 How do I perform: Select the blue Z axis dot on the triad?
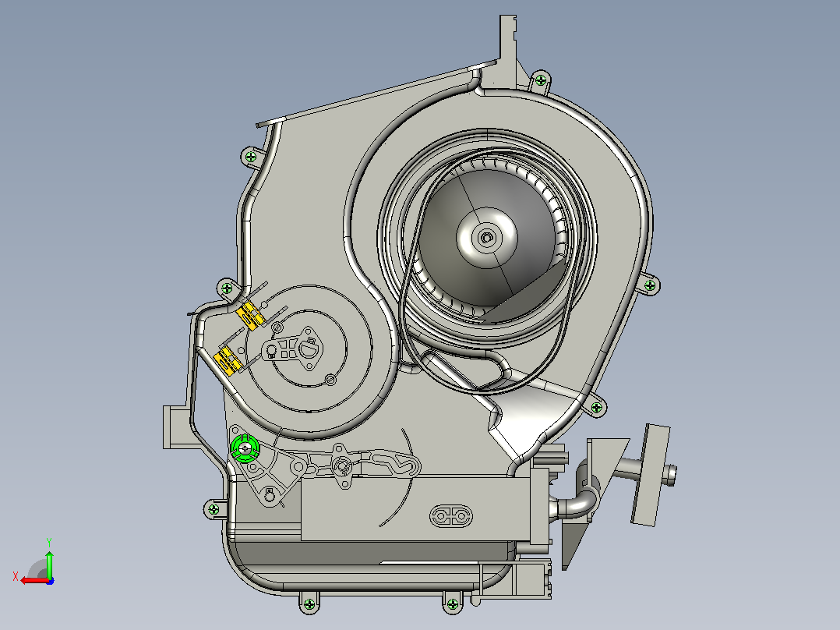pyautogui.click(x=50, y=581)
